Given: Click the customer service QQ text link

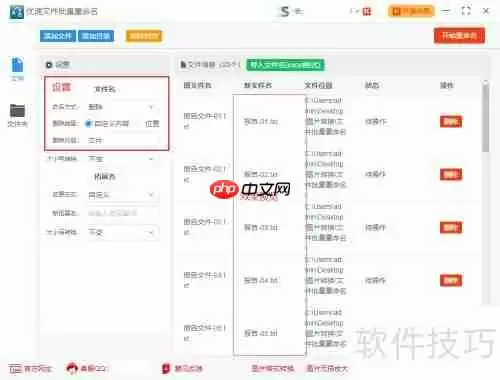Looking at the screenshot, I should coord(94,368).
